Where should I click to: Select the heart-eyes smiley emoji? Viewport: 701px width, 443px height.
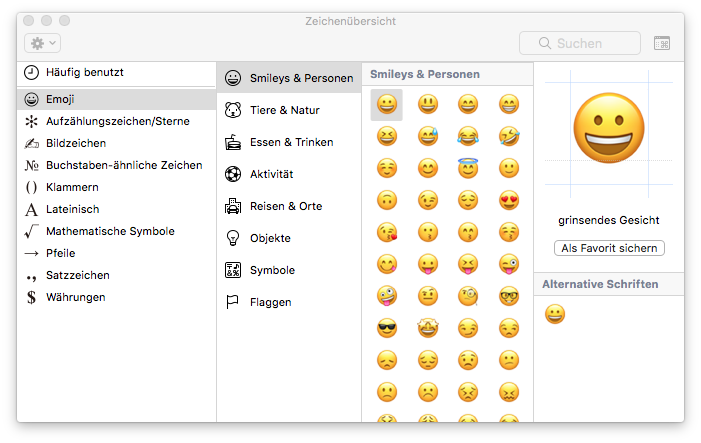(x=509, y=200)
